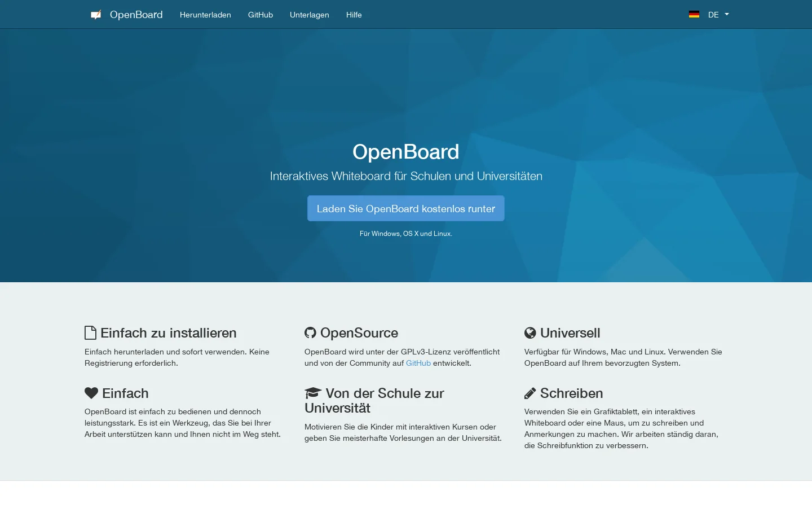
Task: Click the graduation cap icon
Action: 313,393
